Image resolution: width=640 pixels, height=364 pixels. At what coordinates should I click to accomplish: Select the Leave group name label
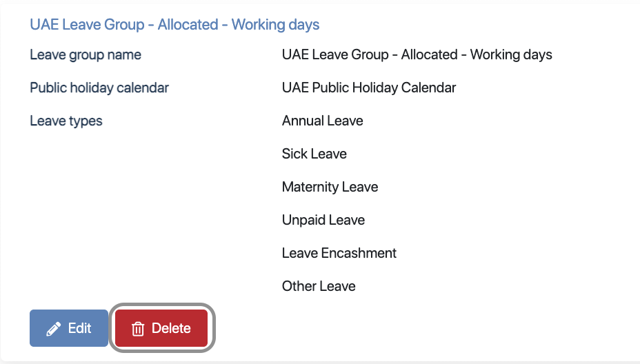(86, 54)
